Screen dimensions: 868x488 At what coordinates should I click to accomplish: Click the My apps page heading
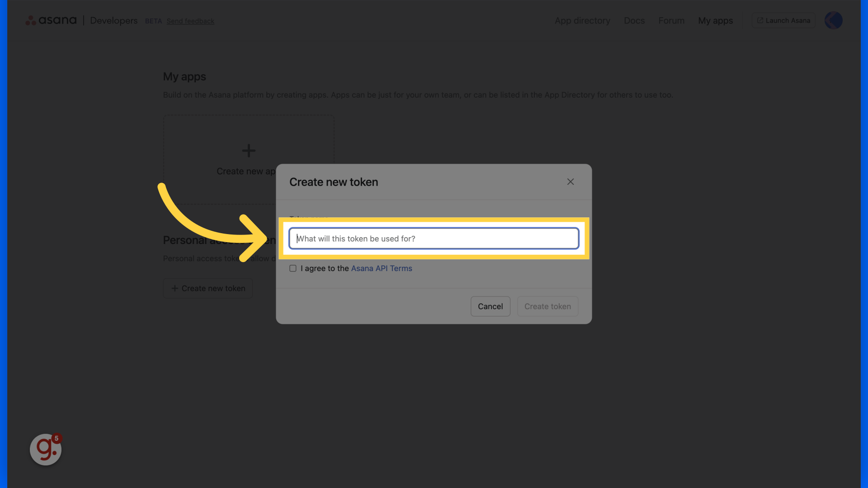pyautogui.click(x=184, y=77)
